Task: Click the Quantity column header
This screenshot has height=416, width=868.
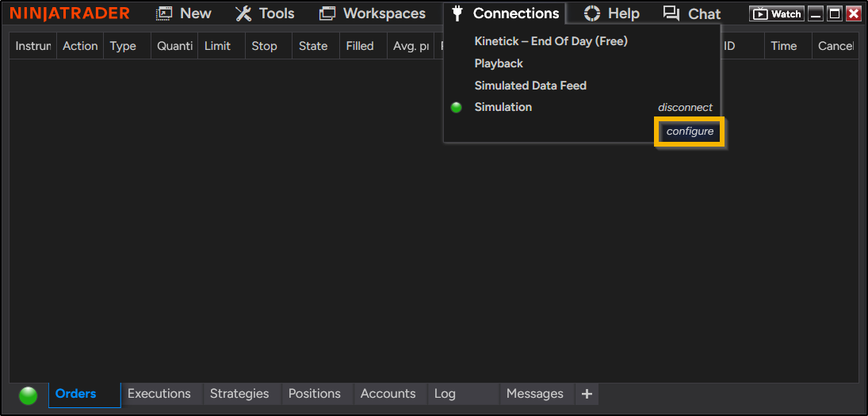Action: pos(174,46)
